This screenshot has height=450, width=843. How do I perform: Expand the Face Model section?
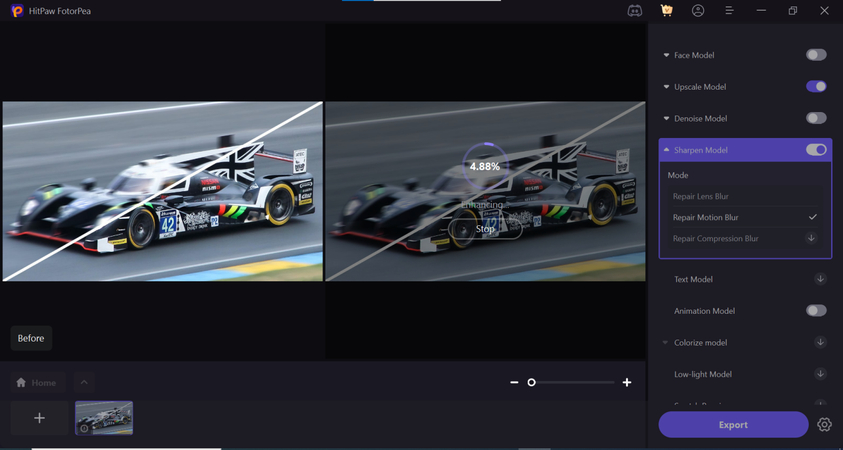(667, 55)
